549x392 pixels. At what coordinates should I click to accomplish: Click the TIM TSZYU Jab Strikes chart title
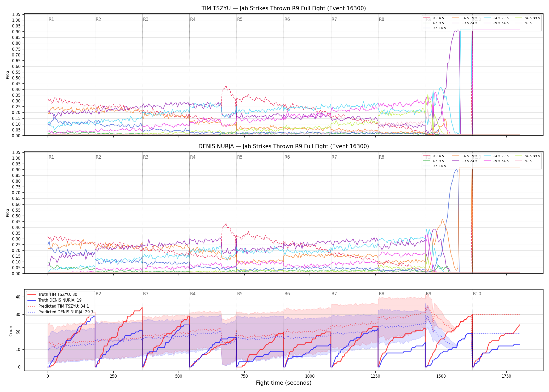pos(284,8)
